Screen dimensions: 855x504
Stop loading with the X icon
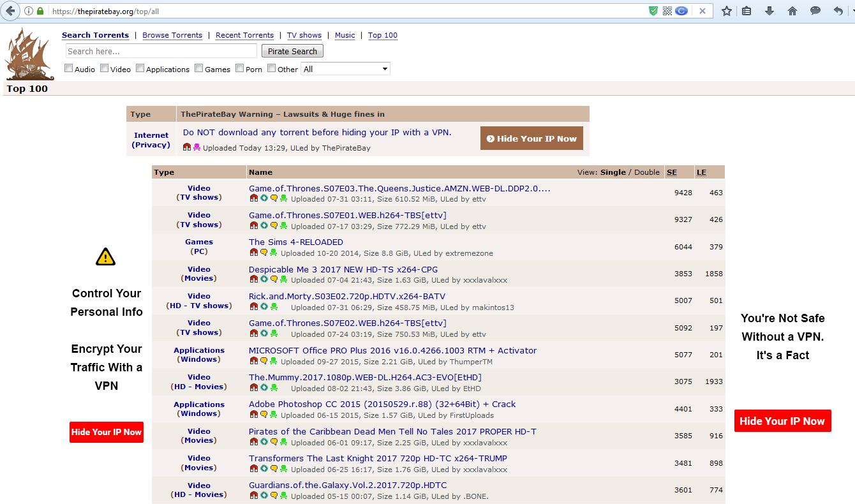point(702,11)
